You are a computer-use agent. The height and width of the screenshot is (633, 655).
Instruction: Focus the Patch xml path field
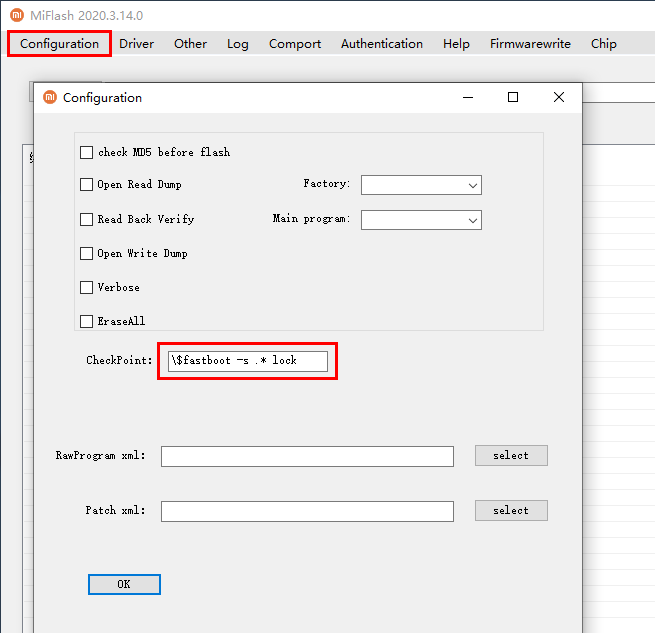coord(307,511)
